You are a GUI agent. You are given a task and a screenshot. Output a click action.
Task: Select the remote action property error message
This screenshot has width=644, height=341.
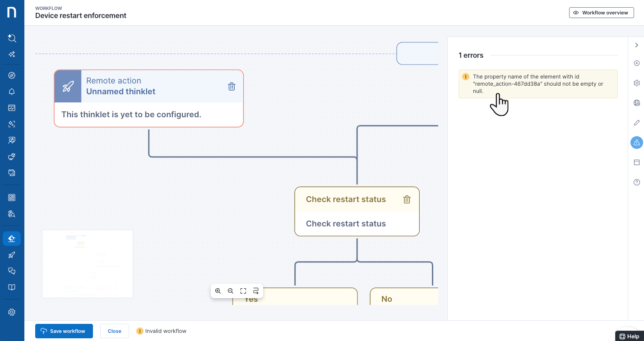pos(537,84)
